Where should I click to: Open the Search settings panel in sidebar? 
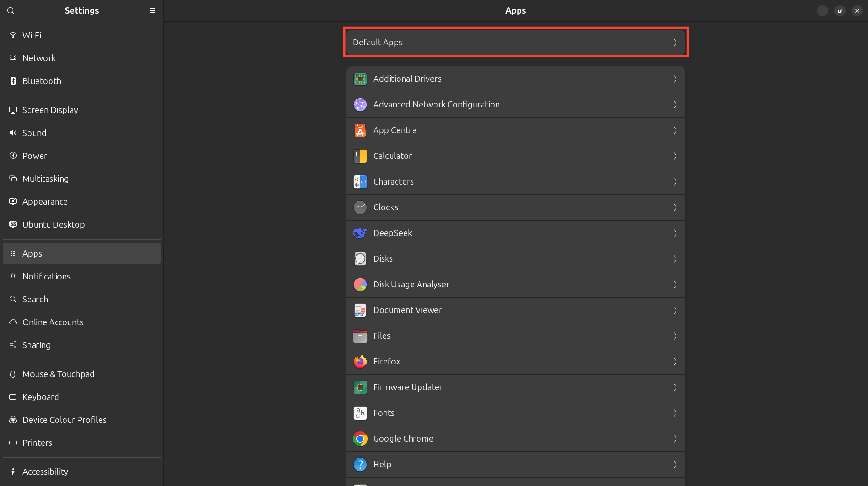(x=82, y=300)
